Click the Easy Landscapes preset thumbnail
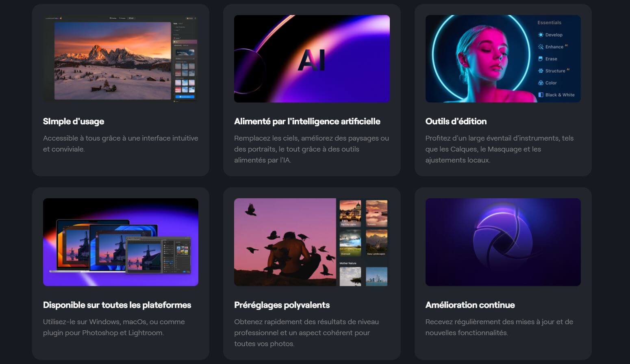 click(x=376, y=243)
